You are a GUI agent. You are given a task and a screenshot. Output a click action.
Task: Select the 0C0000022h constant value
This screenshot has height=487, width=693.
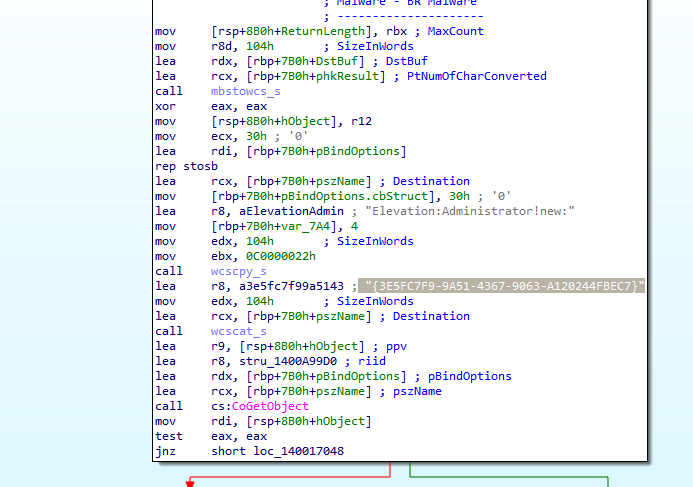pos(281,256)
